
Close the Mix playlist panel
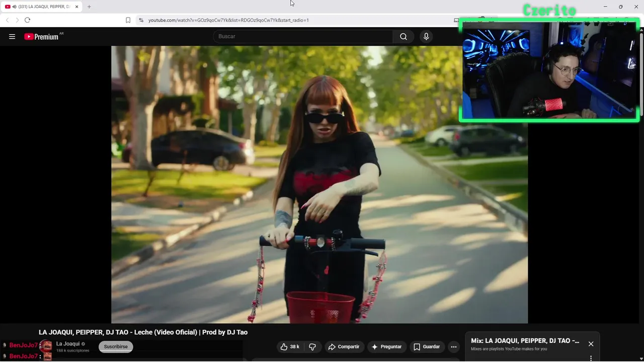(x=591, y=344)
